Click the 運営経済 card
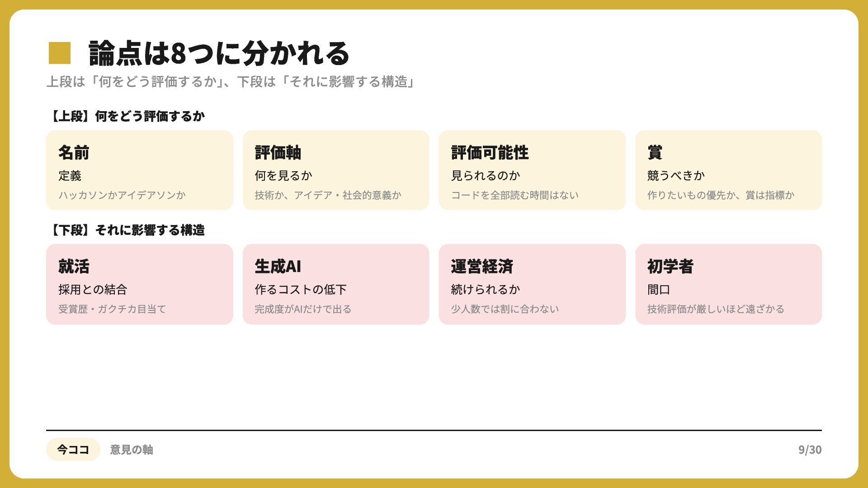 532,284
